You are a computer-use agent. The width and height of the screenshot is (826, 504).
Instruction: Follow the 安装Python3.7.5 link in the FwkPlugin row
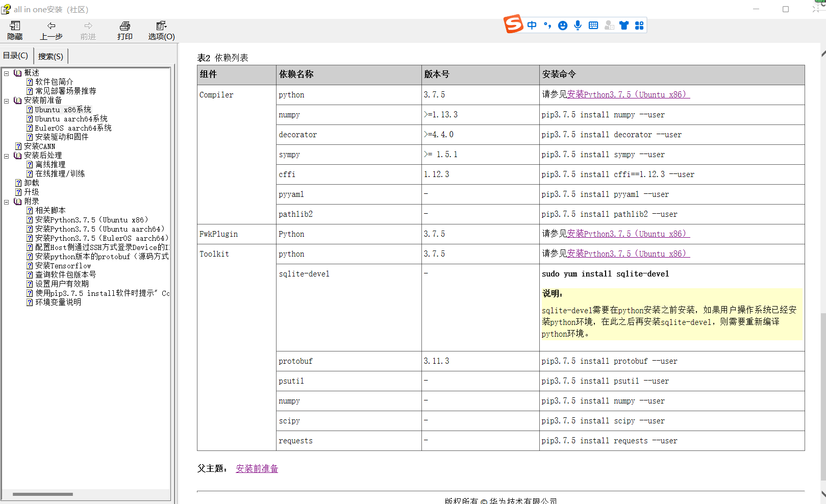628,234
